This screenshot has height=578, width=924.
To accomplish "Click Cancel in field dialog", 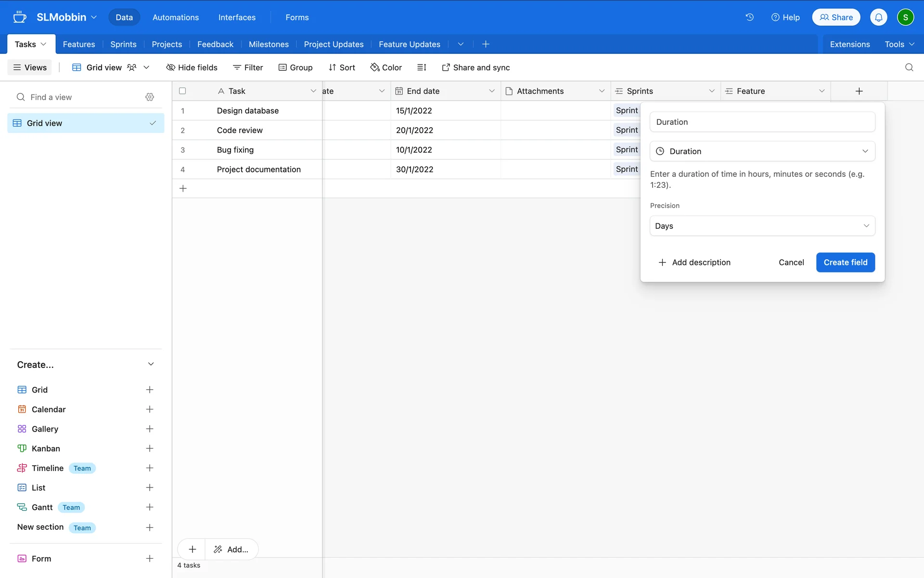I will 791,263.
